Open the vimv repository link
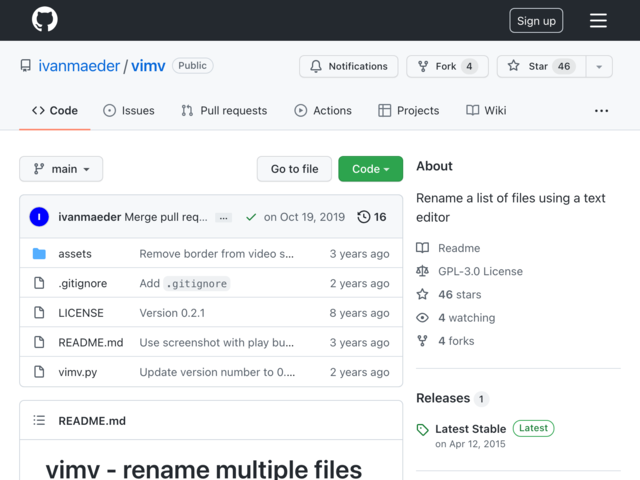This screenshot has height=480, width=640. (x=148, y=66)
